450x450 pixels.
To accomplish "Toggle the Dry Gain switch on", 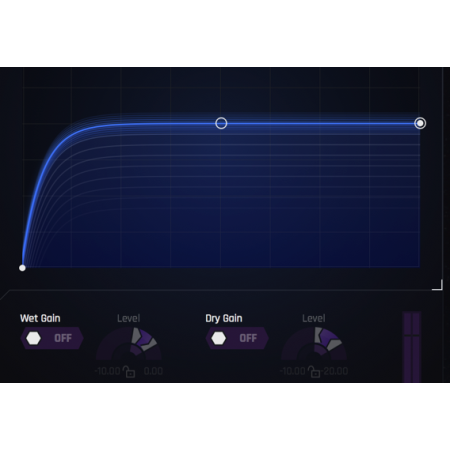I will point(237,338).
